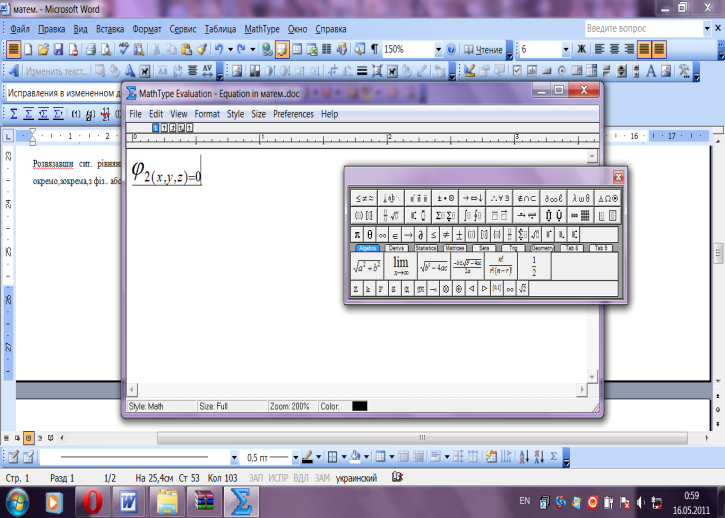Open the relational symbols palette in MathType
Viewport: 725px width, 518px height.
364,198
